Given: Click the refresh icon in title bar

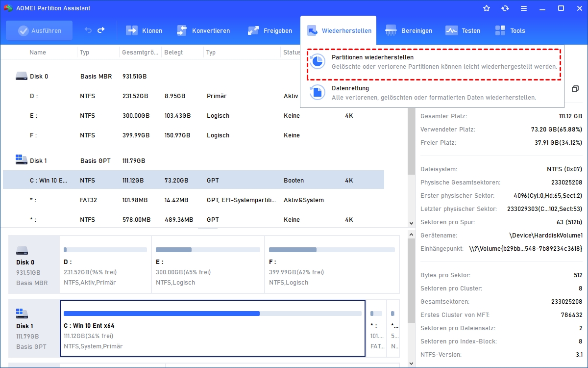Looking at the screenshot, I should [x=505, y=8].
